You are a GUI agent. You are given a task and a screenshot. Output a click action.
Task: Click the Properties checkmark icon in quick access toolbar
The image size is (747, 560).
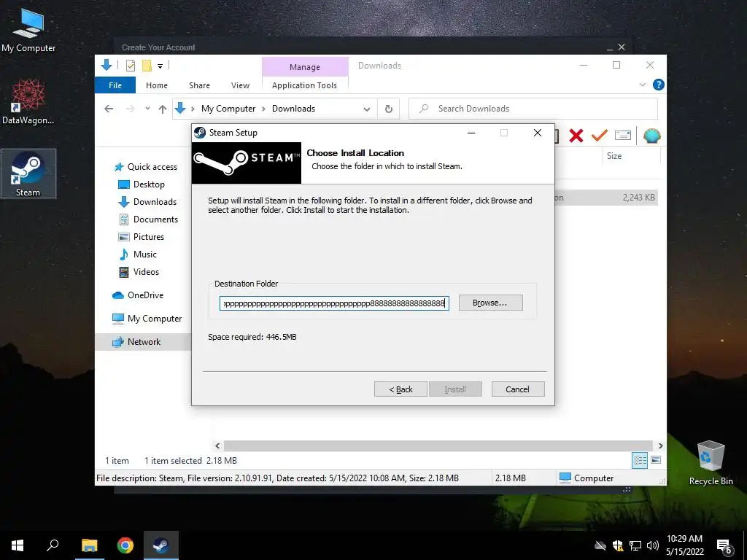tap(131, 66)
